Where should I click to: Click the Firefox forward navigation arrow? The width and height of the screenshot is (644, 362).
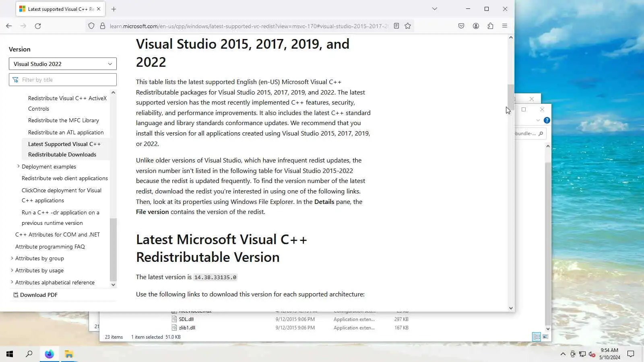pyautogui.click(x=23, y=26)
